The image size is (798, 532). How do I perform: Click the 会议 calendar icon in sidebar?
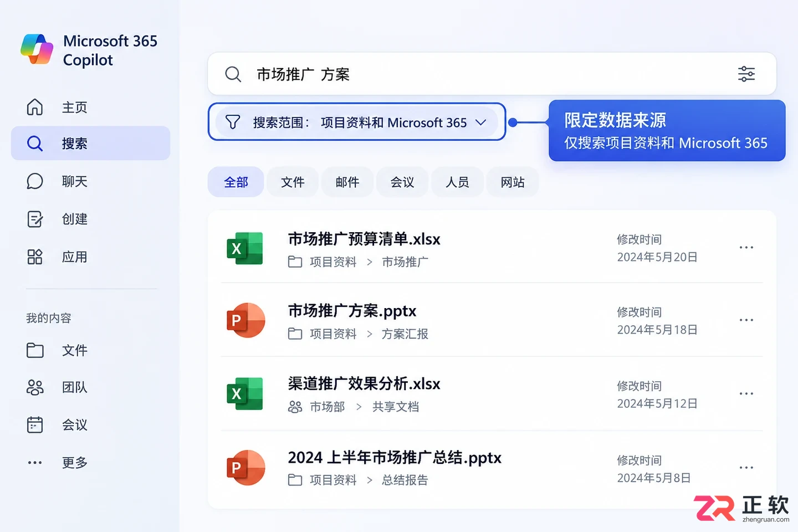tap(35, 424)
